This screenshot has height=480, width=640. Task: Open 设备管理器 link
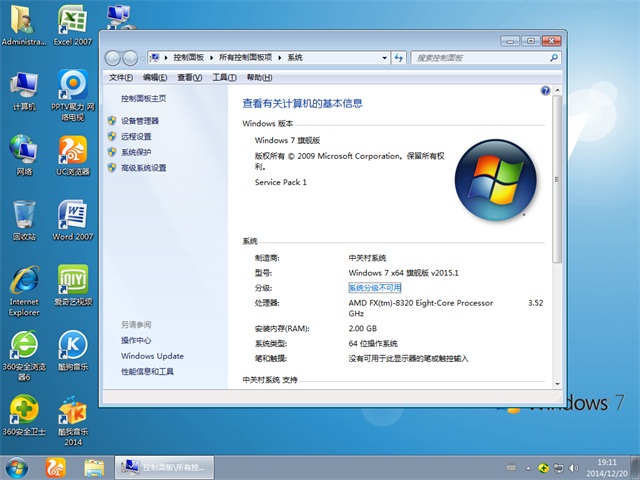tap(140, 121)
